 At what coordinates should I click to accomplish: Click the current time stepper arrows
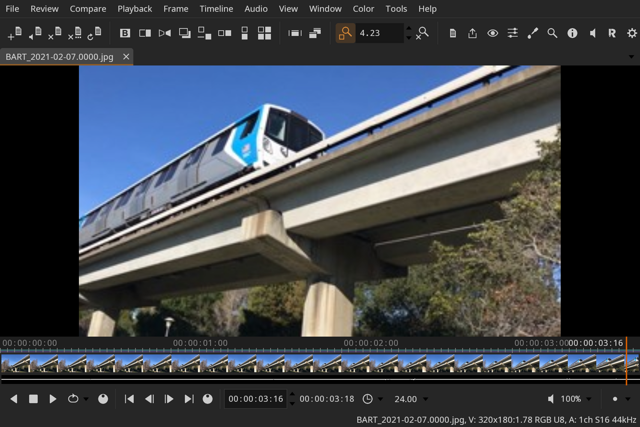[292, 399]
